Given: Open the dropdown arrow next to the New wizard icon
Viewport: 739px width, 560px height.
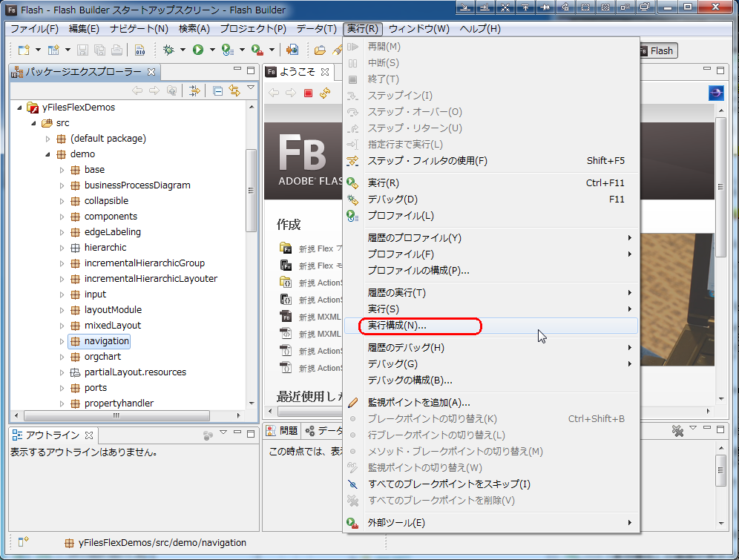Looking at the screenshot, I should click(38, 50).
